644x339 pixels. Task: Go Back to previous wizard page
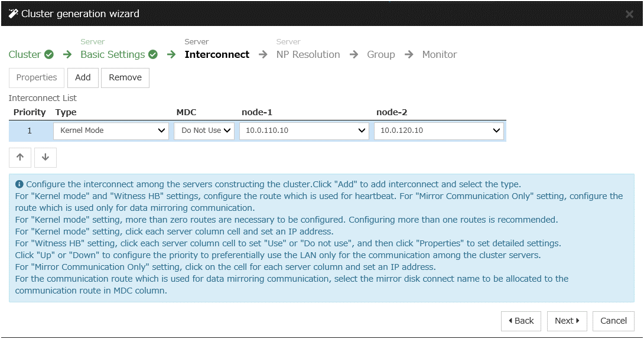click(x=521, y=321)
